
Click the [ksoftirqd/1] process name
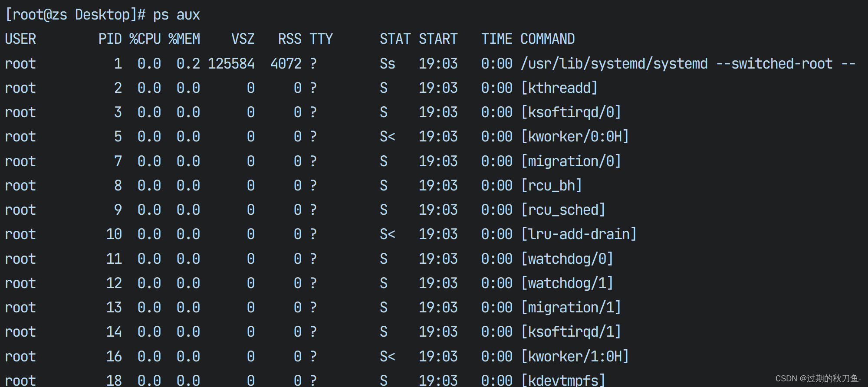(x=571, y=332)
